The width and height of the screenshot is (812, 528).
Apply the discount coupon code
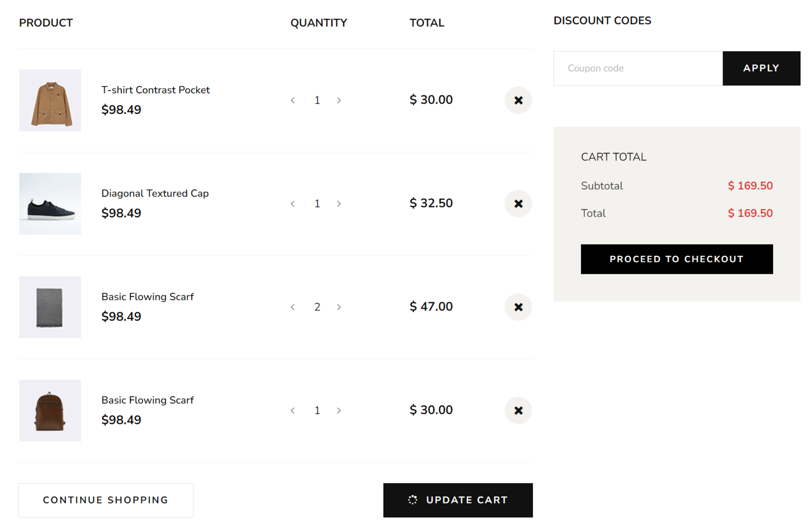[x=761, y=68]
